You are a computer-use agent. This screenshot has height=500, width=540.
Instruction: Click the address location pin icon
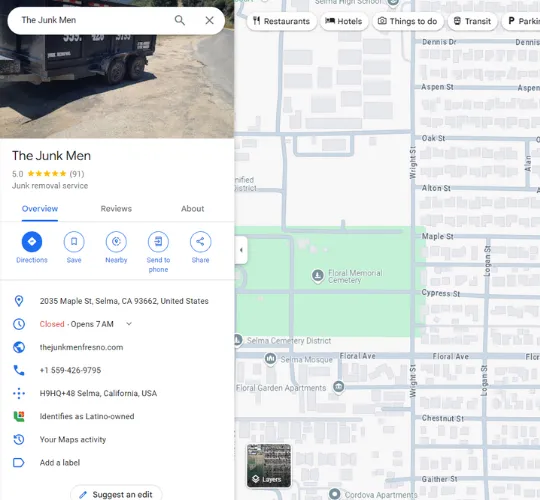click(x=19, y=301)
